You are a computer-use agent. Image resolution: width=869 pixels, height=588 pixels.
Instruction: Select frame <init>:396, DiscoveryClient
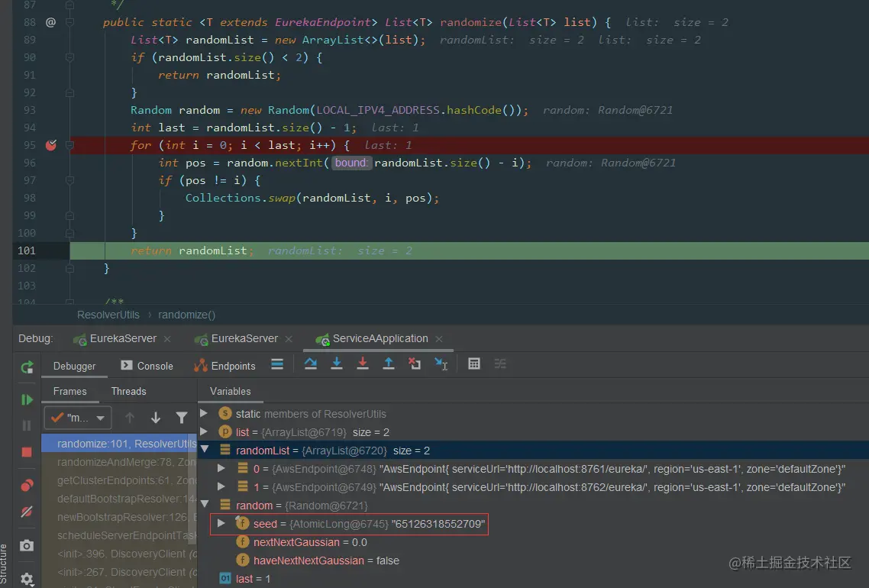(119, 553)
